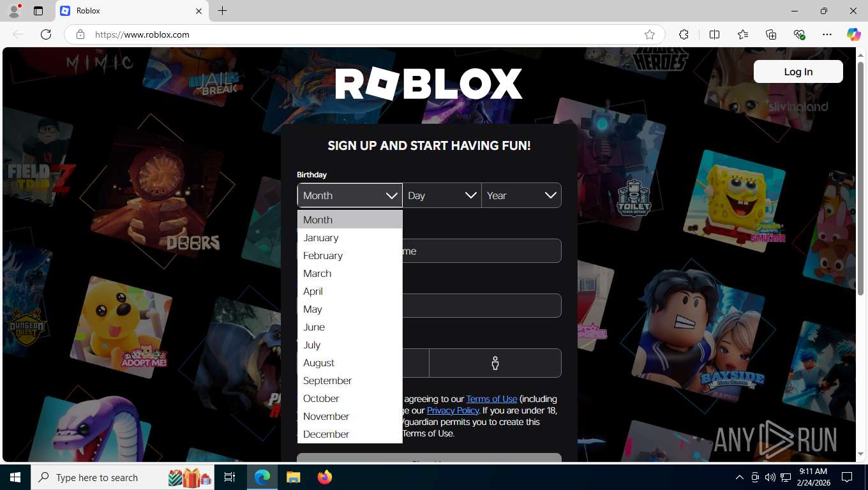The height and width of the screenshot is (490, 868).
Task: Open the browser profile icon
Action: [x=14, y=11]
